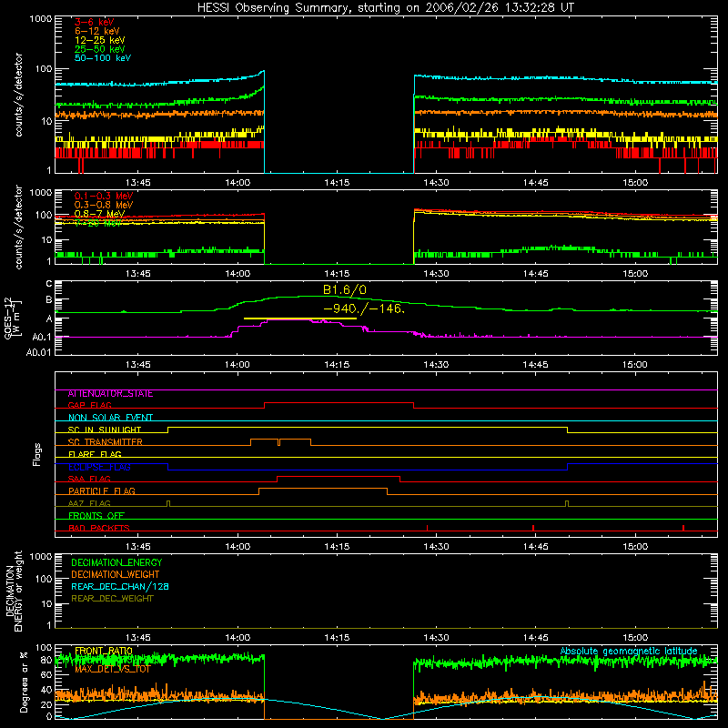
Task: Click the FRONT_RATIO legend label
Action: (x=104, y=651)
